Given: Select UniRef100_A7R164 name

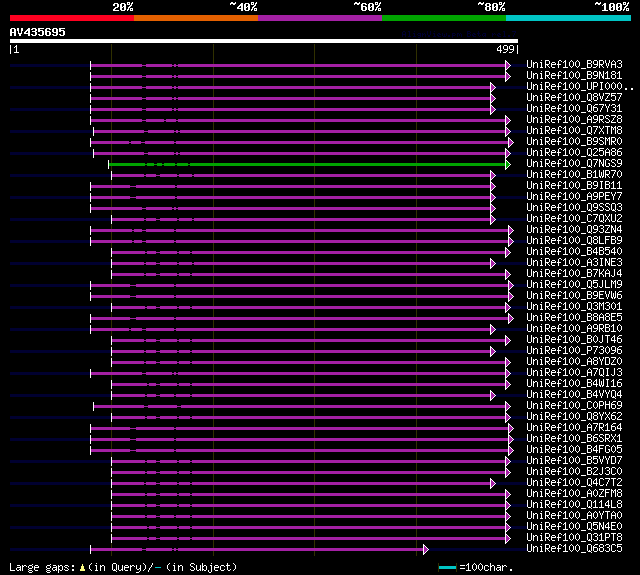Looking at the screenshot, I should pos(574,428).
